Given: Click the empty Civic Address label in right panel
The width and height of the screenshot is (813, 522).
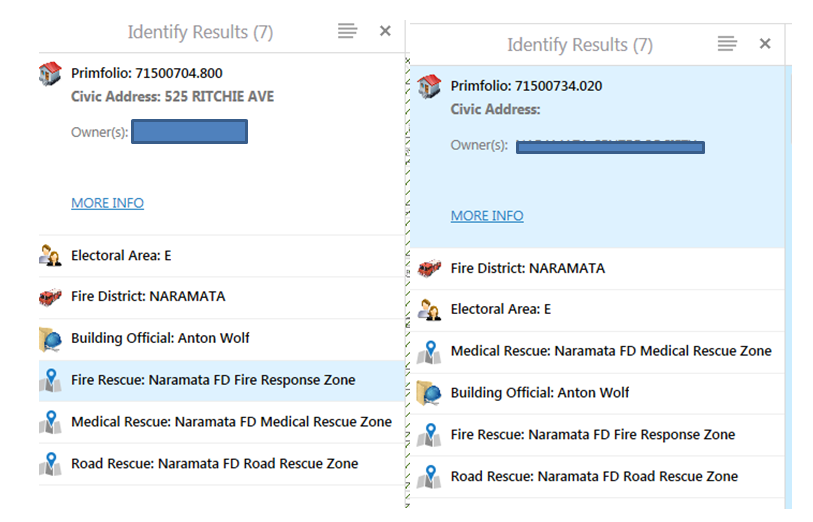Looking at the screenshot, I should tap(495, 109).
